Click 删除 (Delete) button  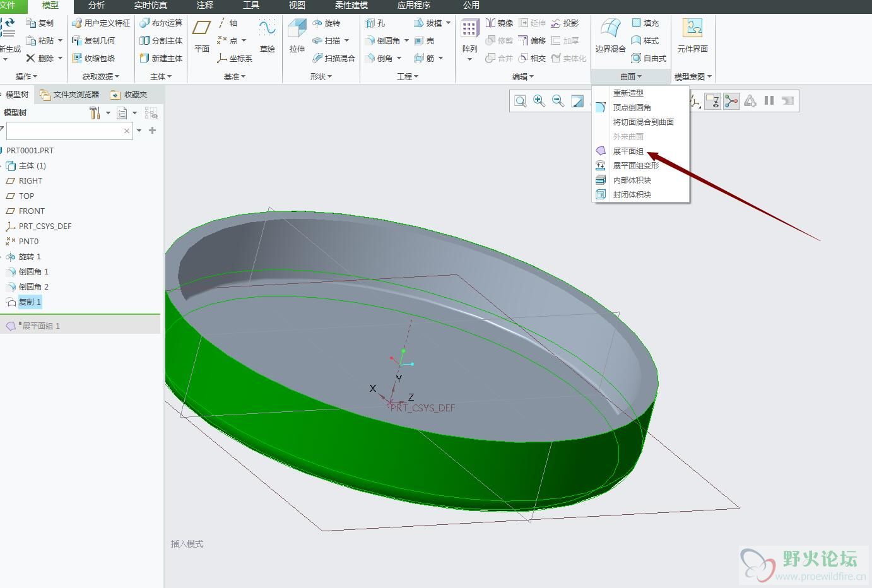(40, 58)
